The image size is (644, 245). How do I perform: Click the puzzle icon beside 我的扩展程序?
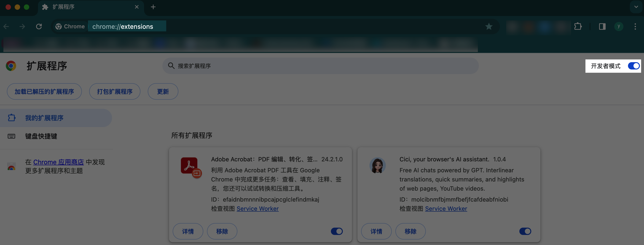coord(11,118)
